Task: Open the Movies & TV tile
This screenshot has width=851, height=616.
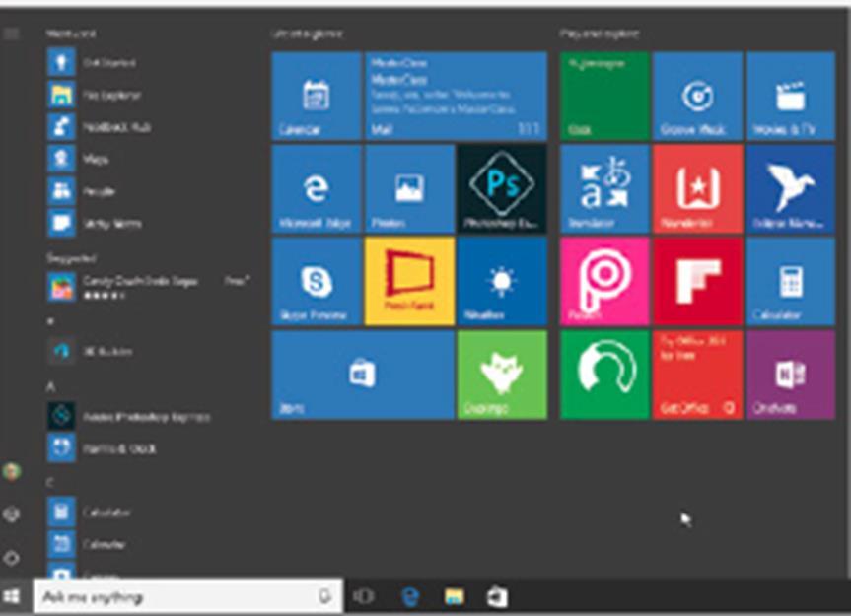Action: (x=791, y=96)
